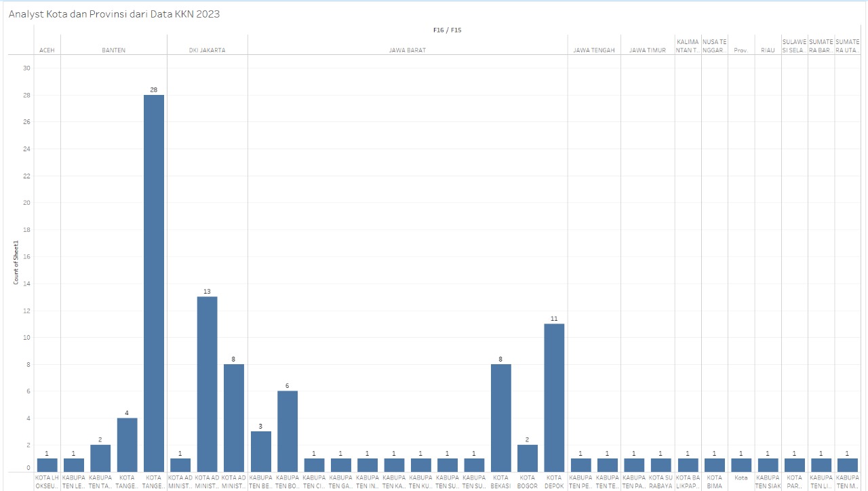
Task: Click the Count of Sheet1 axis title
Action: click(16, 262)
